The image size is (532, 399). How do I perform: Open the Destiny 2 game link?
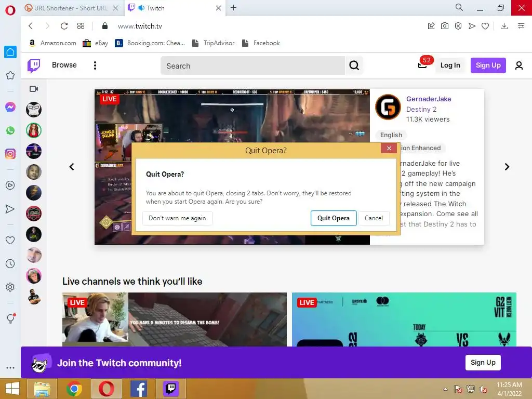coord(421,109)
